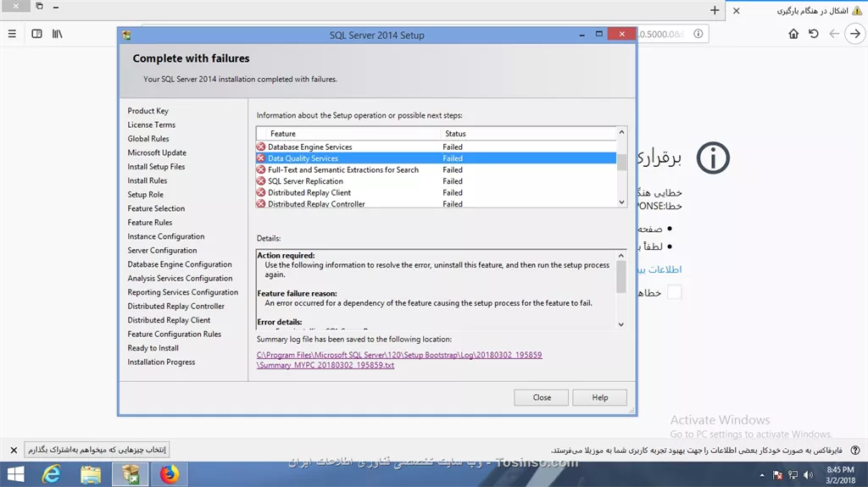The height and width of the screenshot is (487, 868).
Task: Click the SQL Server setup title bar icon
Action: point(127,36)
